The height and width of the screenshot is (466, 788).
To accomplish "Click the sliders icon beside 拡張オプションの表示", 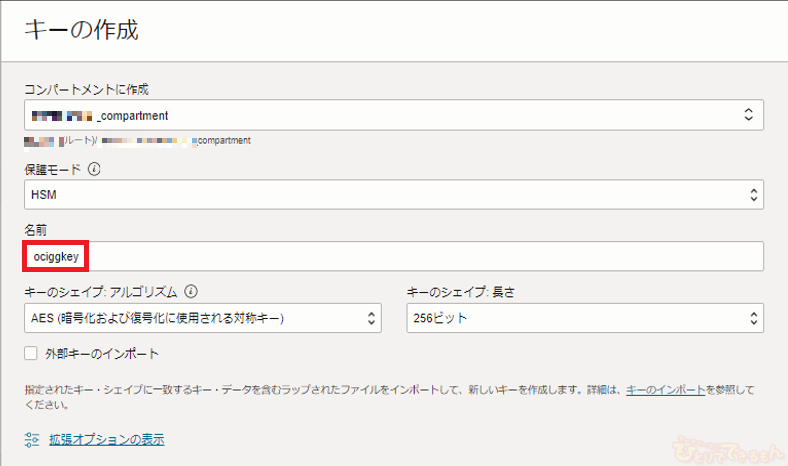I will click(32, 439).
